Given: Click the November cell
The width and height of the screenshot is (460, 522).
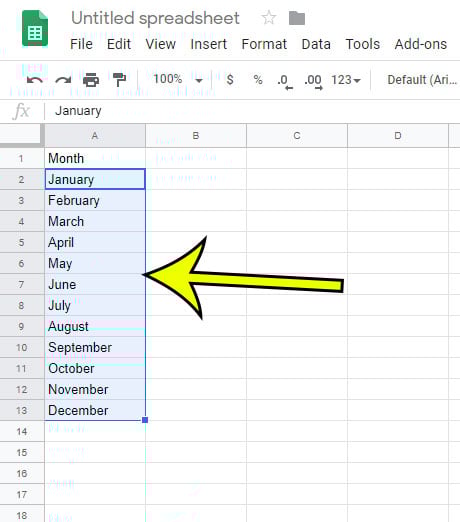Looking at the screenshot, I should (x=95, y=389).
